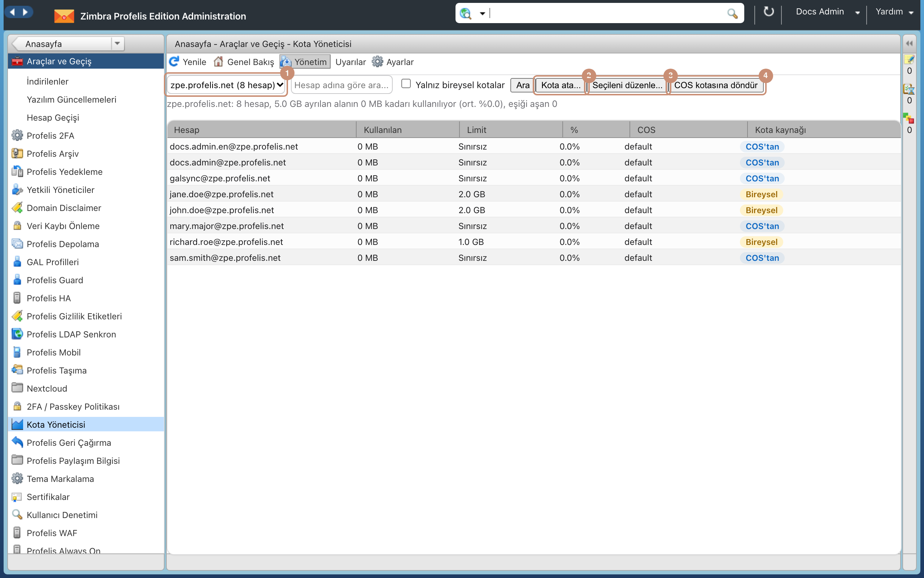
Task: Open Genel Bakış house icon
Action: (218, 61)
